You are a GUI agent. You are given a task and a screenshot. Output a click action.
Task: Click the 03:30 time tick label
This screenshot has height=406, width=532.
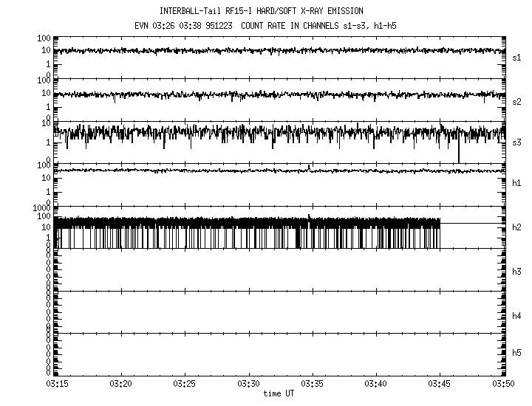[249, 384]
